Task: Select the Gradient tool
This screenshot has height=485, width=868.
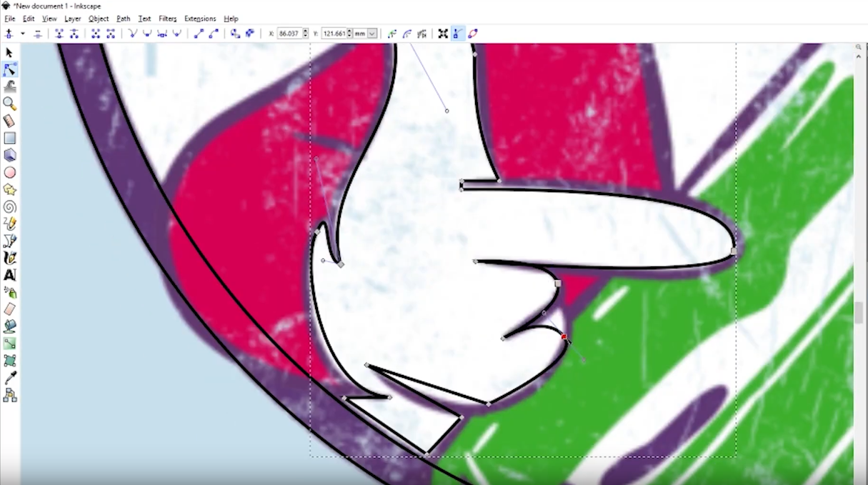Action: click(x=9, y=344)
